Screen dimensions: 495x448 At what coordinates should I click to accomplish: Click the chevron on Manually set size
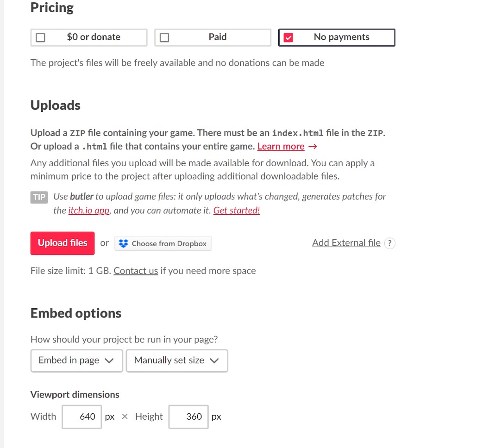(214, 361)
